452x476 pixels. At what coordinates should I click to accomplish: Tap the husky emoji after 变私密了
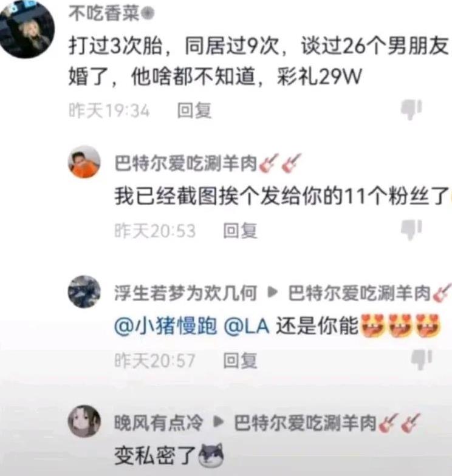pyautogui.click(x=211, y=455)
